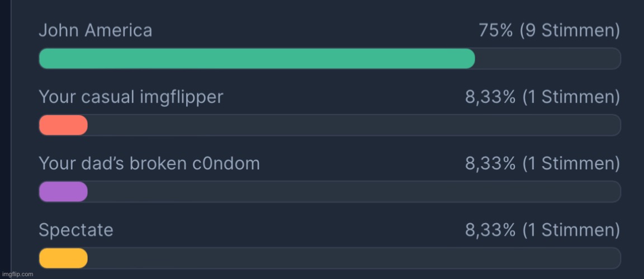Click the 75% figure for John America
Screen dimensions: 644x279
(495, 30)
